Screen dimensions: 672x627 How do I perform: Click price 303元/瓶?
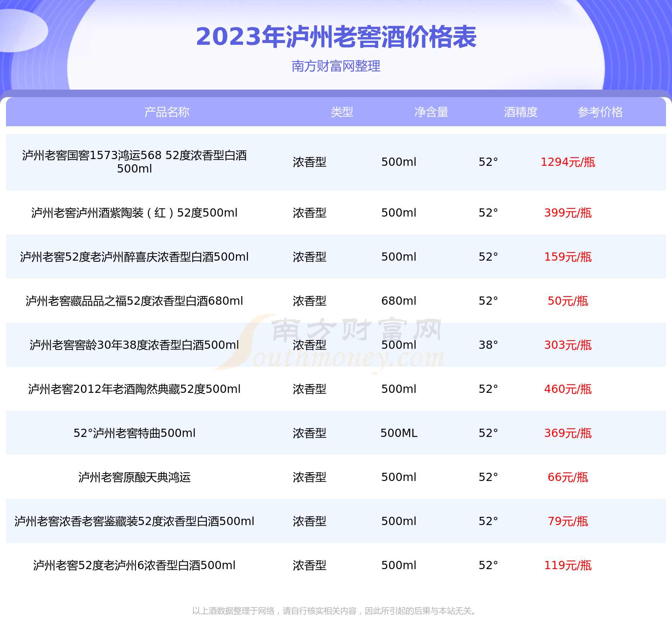(x=568, y=345)
